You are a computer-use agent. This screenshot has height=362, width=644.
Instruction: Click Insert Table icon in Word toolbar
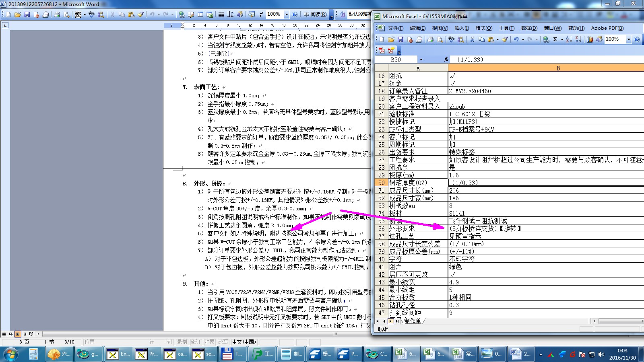tap(200, 14)
